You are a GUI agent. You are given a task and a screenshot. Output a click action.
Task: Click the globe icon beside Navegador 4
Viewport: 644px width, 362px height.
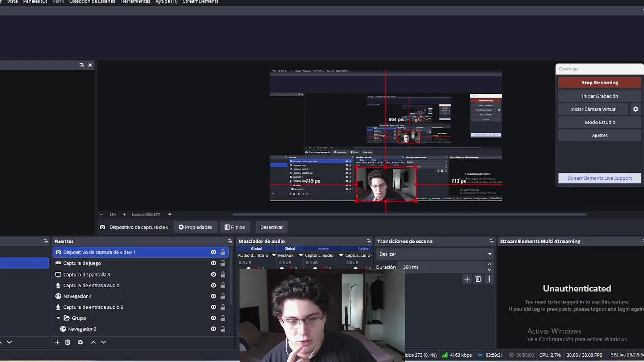coord(58,296)
